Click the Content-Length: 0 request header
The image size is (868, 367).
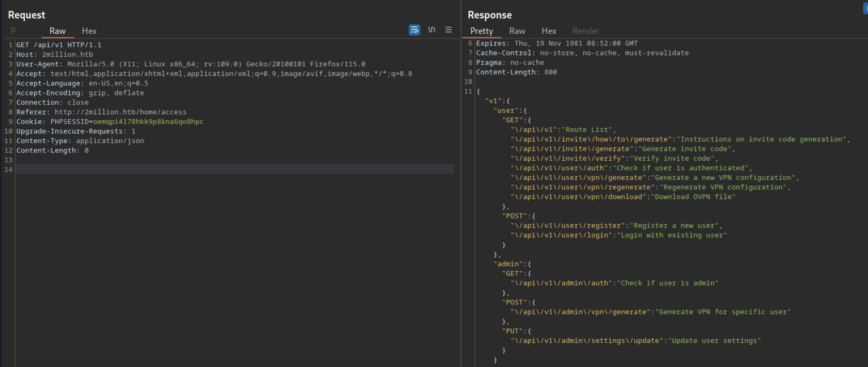(52, 150)
